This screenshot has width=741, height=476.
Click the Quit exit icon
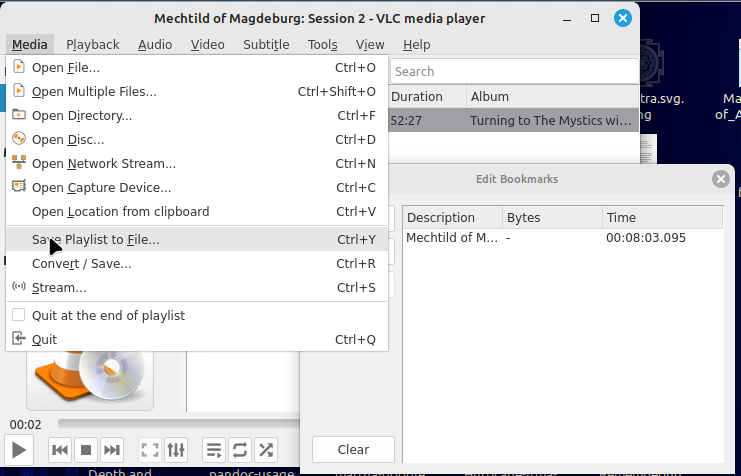point(19,339)
